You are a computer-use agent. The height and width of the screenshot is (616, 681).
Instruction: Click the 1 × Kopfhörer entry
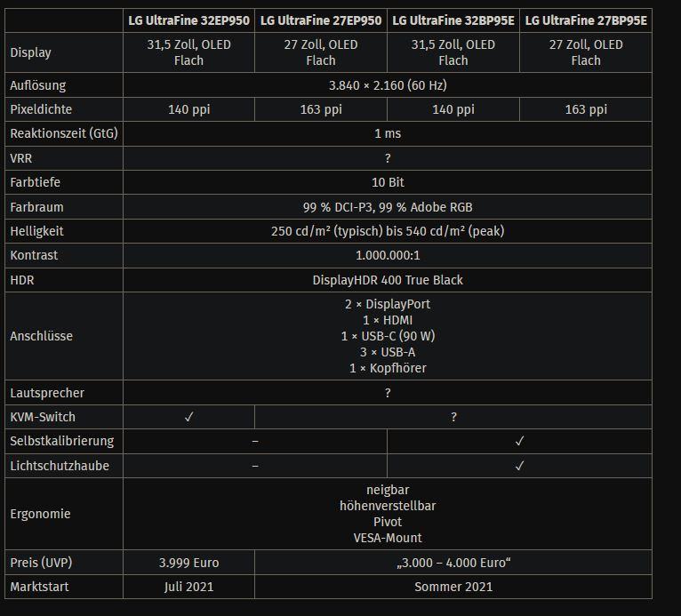point(388,368)
